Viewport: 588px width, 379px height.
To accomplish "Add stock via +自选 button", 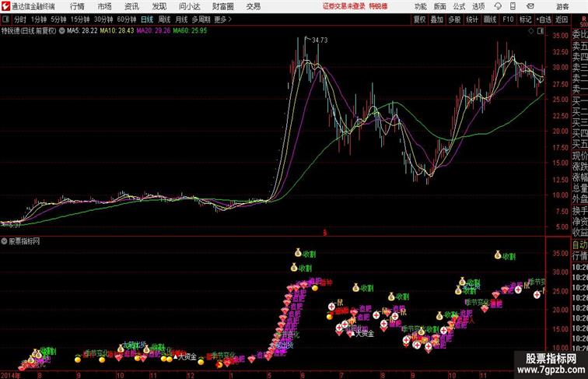I will pos(544,19).
